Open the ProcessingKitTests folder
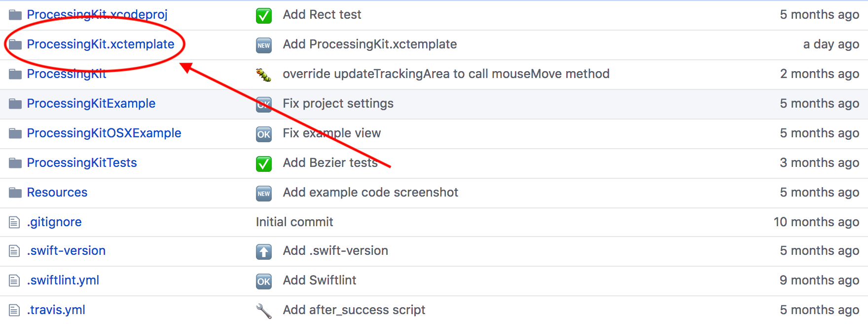 82,162
